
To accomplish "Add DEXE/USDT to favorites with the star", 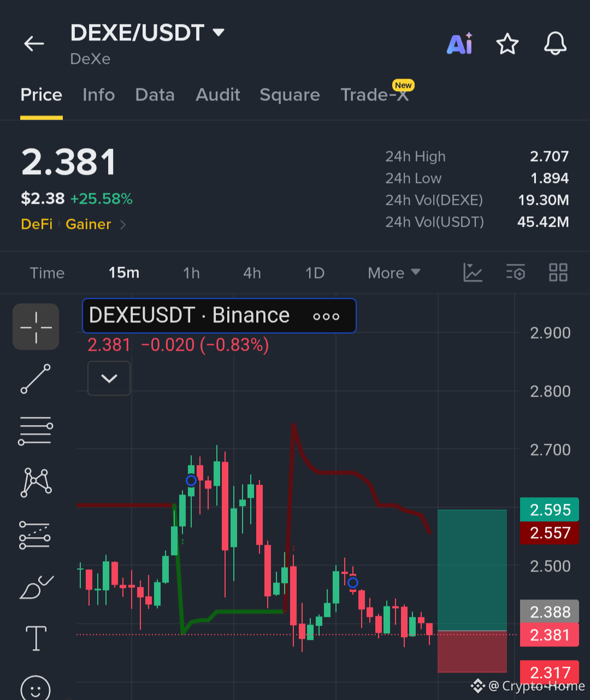I will point(508,44).
